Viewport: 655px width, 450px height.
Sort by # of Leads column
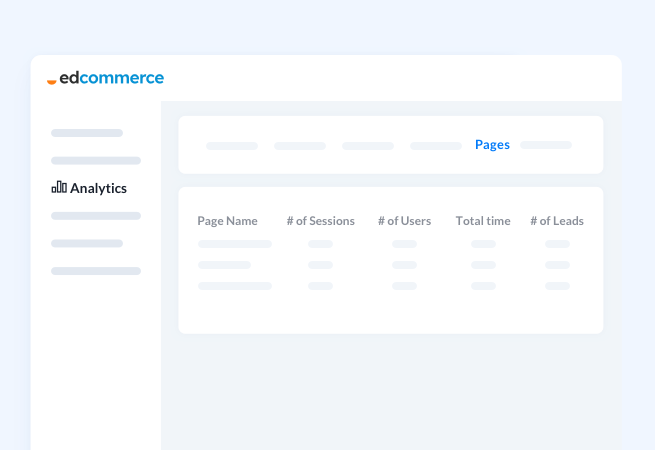557,221
